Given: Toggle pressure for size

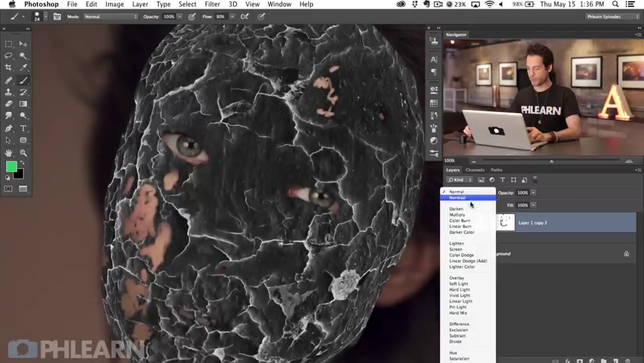Looking at the screenshot, I should (261, 17).
